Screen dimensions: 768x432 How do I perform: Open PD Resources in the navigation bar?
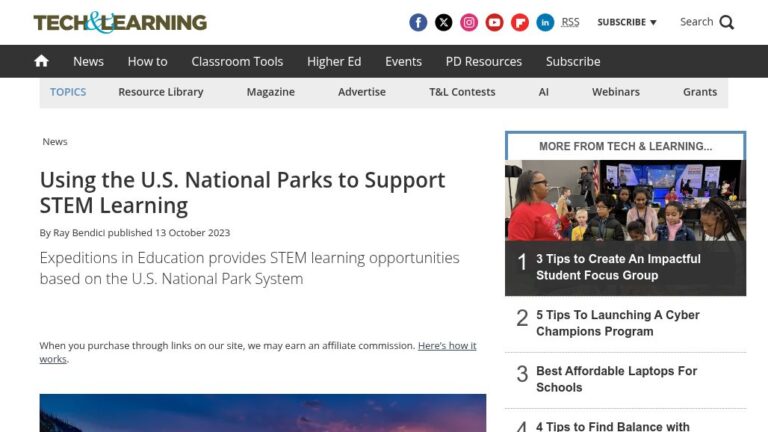tap(483, 61)
